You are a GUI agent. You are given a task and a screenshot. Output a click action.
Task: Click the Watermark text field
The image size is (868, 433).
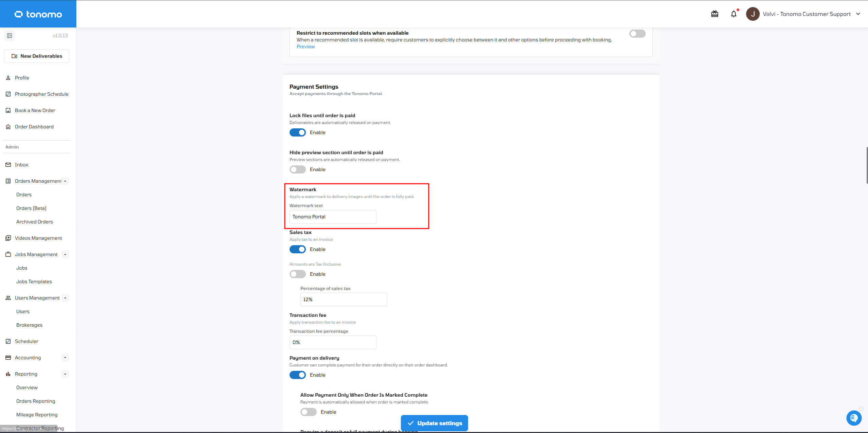click(x=333, y=217)
